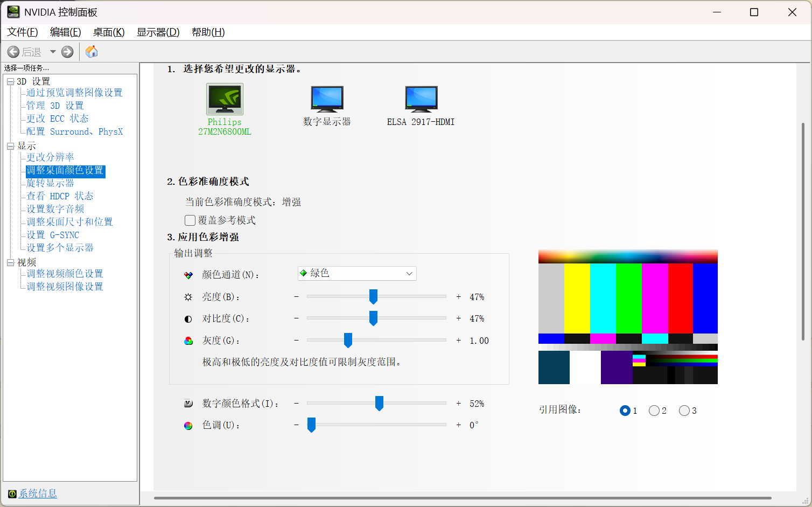
Task: Click the gamma icon beside 灰度
Action: [188, 340]
